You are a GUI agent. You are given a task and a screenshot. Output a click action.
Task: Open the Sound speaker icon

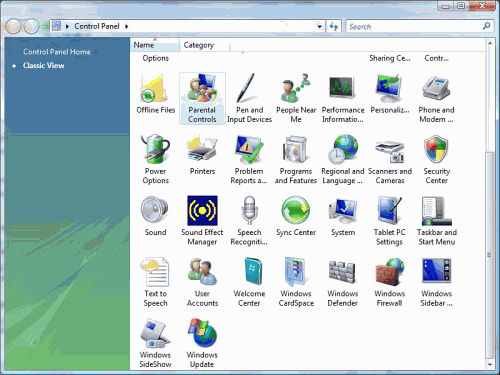(x=155, y=210)
